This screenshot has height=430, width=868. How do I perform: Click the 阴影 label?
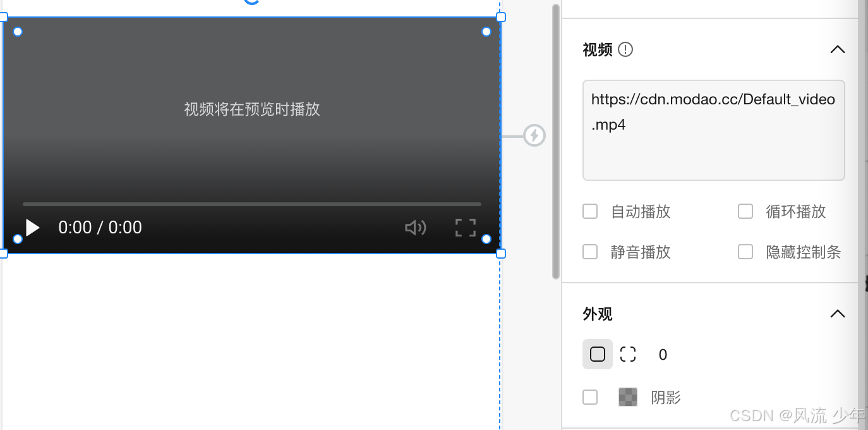point(666,397)
